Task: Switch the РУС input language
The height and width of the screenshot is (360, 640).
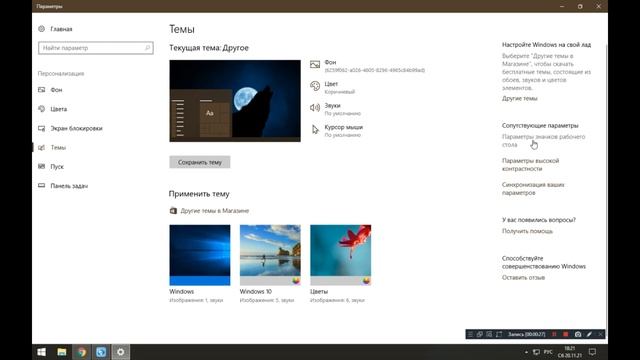Action: [x=548, y=352]
